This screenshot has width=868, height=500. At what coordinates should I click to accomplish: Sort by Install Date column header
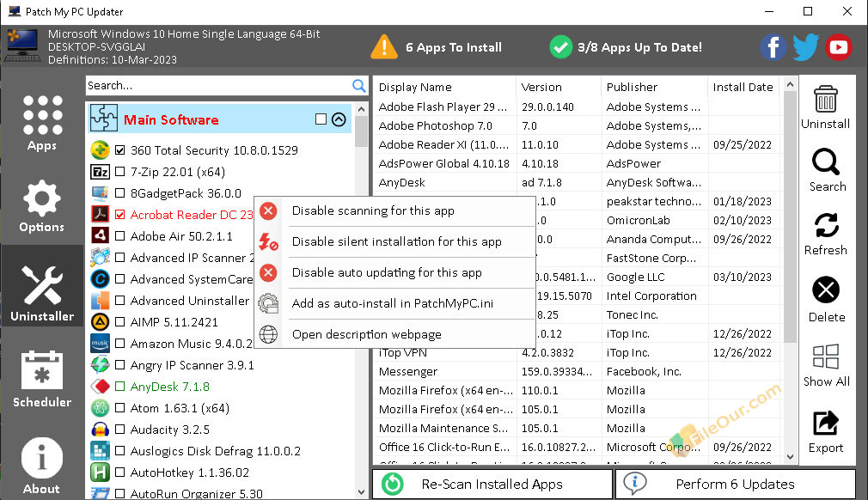pyautogui.click(x=743, y=87)
